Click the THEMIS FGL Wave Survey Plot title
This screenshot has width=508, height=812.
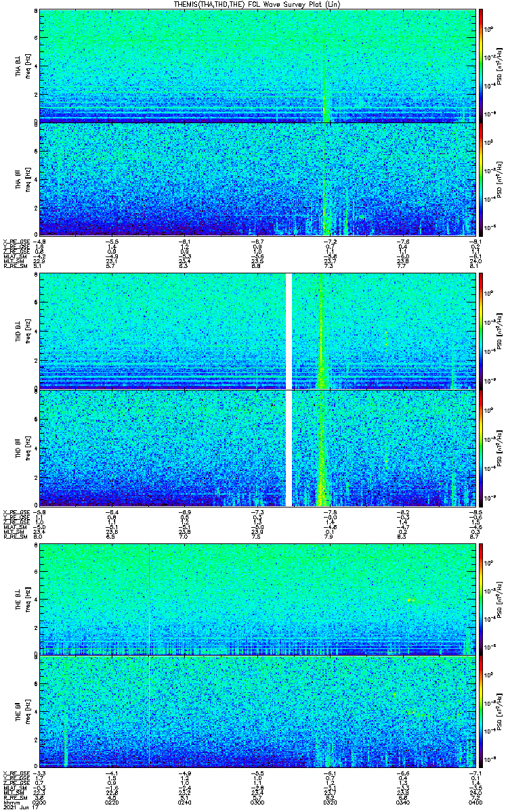pos(256,4)
